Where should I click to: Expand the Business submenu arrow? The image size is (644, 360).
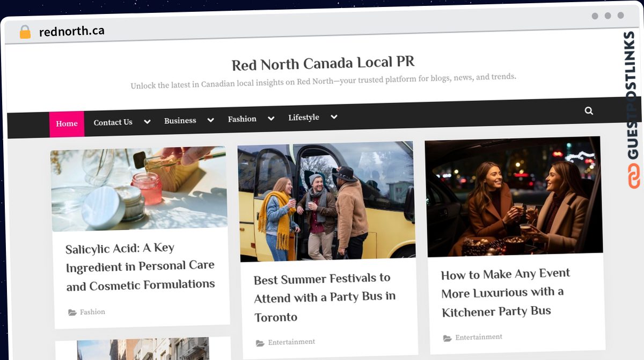coord(211,120)
